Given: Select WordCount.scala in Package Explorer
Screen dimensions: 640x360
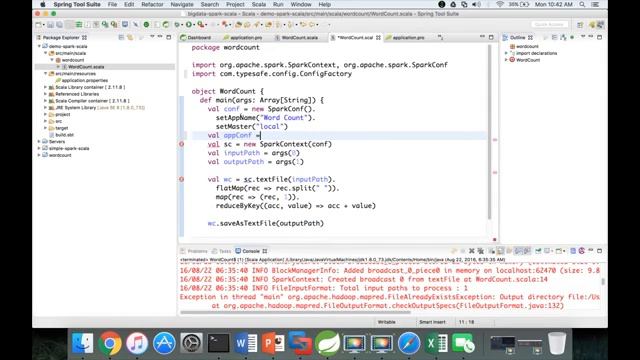Looking at the screenshot, I should pyautogui.click(x=86, y=67).
